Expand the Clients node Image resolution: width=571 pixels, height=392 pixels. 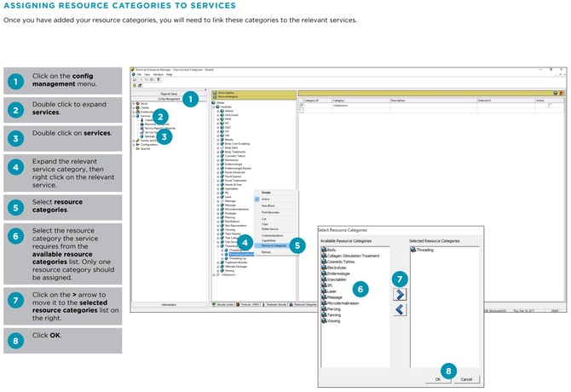click(x=134, y=107)
